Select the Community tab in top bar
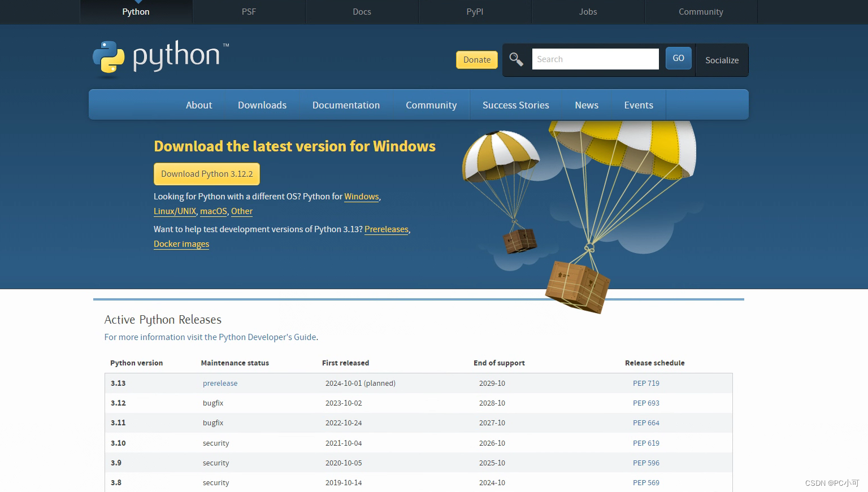The height and width of the screenshot is (492, 868). [701, 12]
